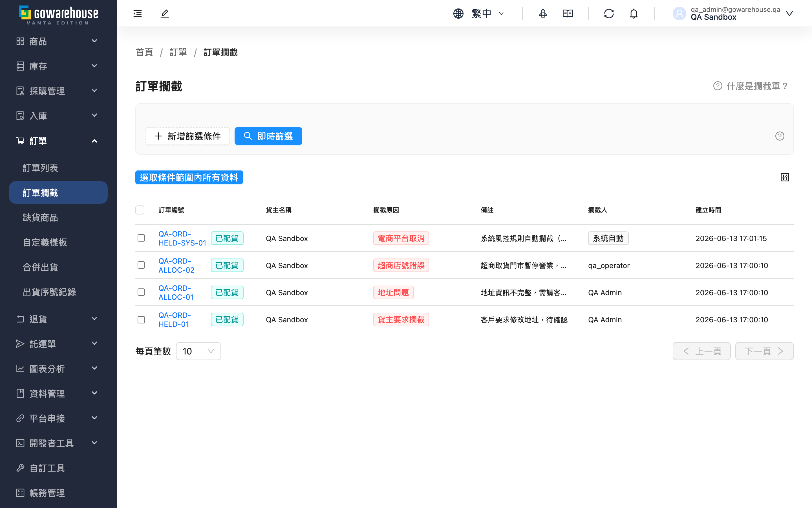Click the 商品 grid icon in sidebar
Viewport: 812px width, 508px height.
point(20,41)
